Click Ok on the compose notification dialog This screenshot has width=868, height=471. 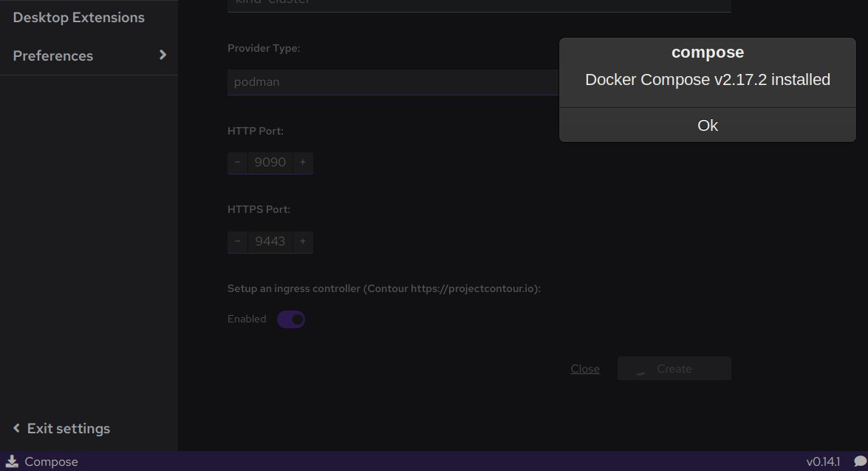tap(707, 125)
